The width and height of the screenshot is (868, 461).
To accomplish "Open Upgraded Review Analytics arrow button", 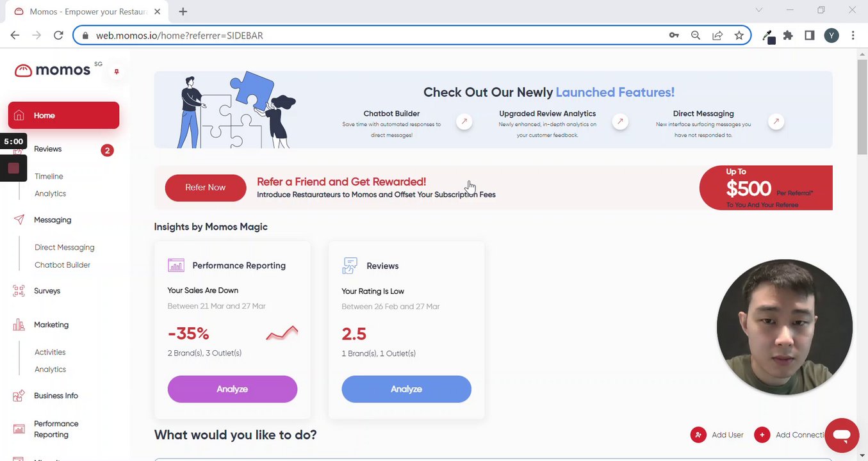I will [620, 121].
